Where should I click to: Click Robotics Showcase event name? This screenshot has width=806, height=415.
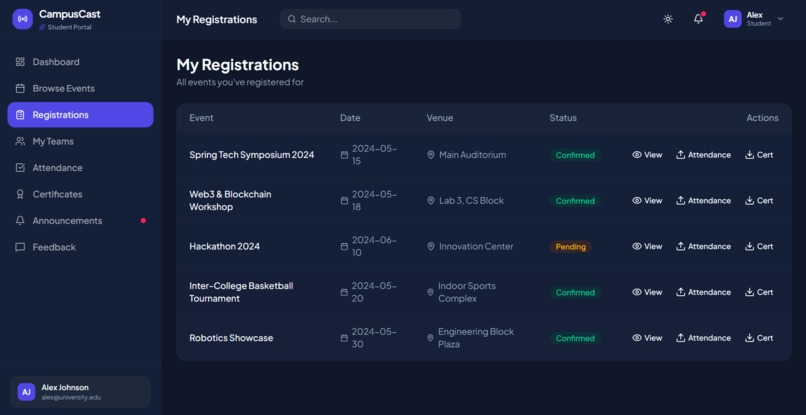pos(231,338)
